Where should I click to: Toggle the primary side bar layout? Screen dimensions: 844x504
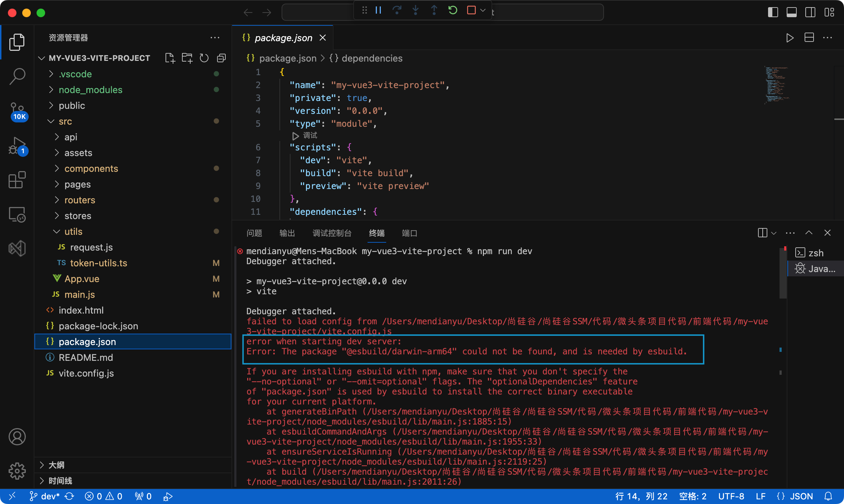pos(773,12)
